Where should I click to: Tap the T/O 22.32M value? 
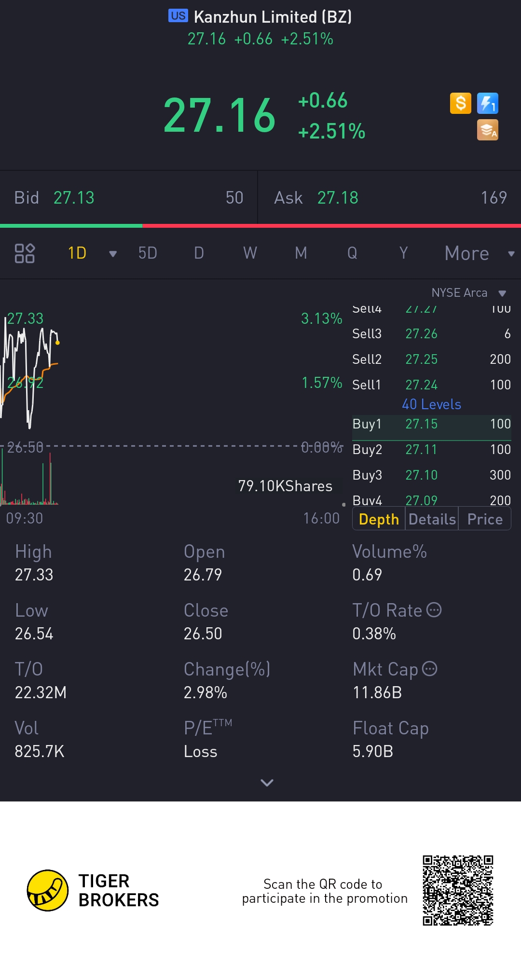(x=41, y=692)
